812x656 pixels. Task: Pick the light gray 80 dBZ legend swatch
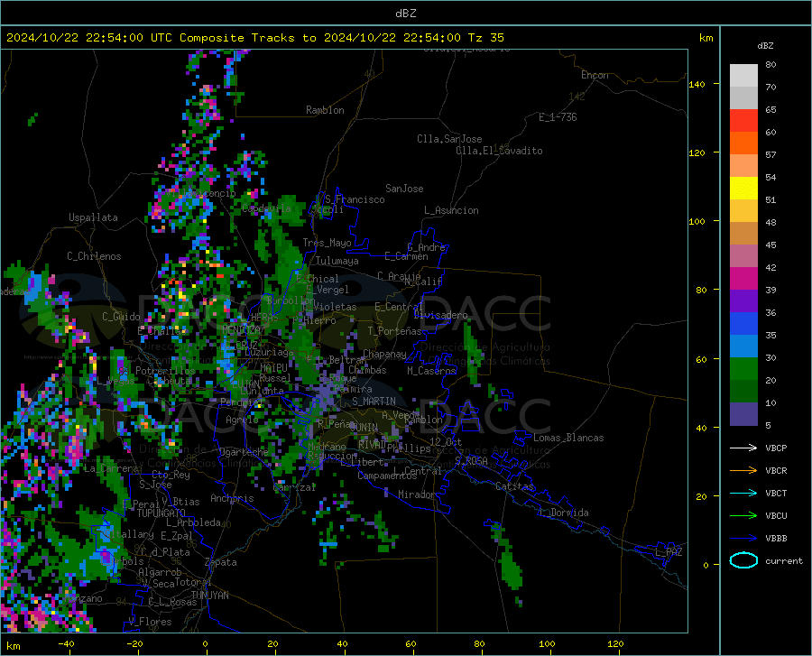tap(743, 76)
